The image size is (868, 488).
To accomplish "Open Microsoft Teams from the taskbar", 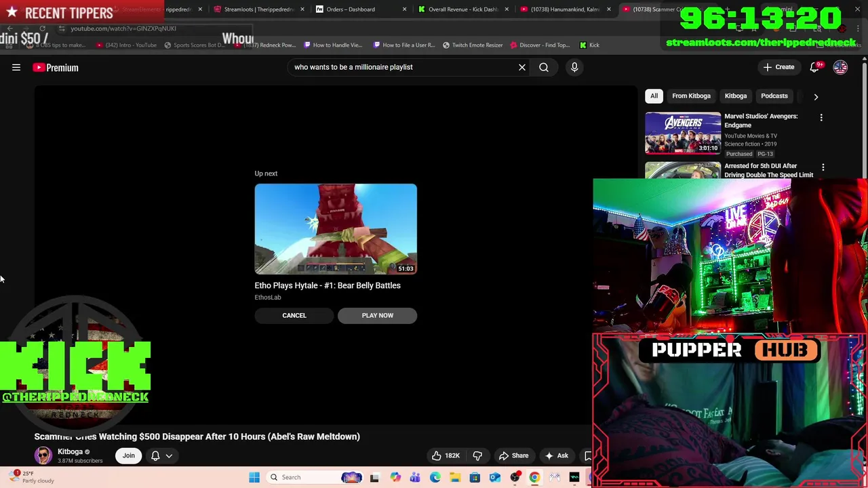I will click(x=415, y=477).
